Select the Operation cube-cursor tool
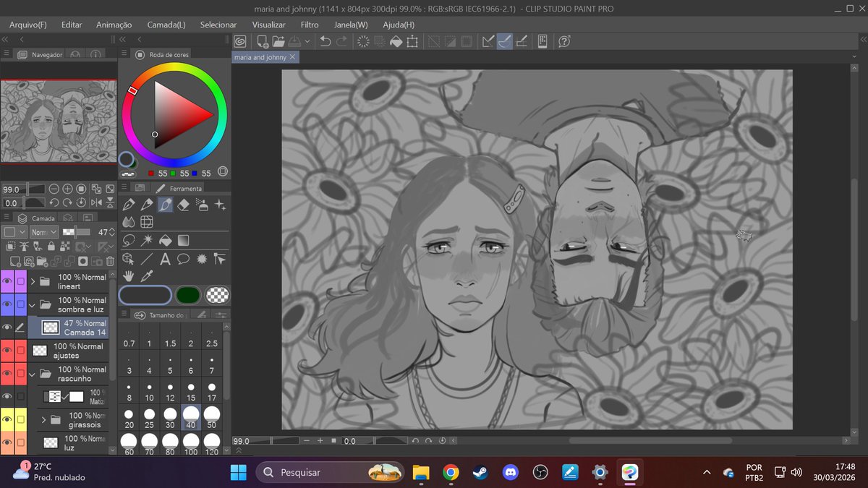This screenshot has height=488, width=868. pos(129,258)
